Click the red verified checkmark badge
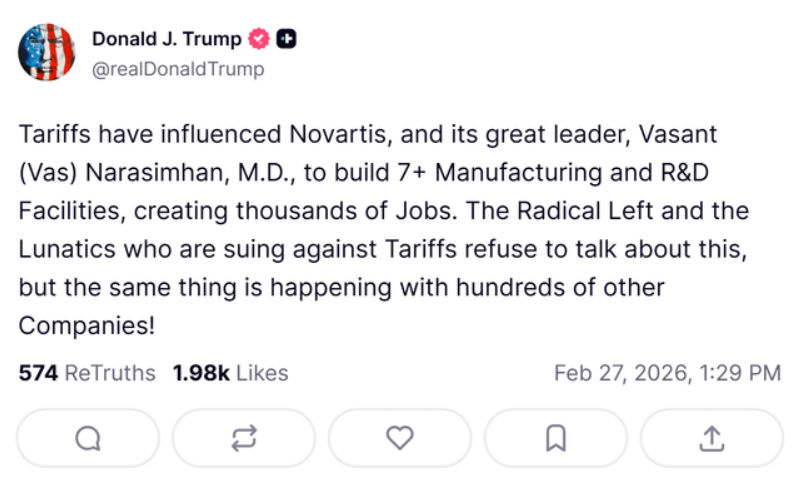Screen dimensions: 800x489 [259, 40]
